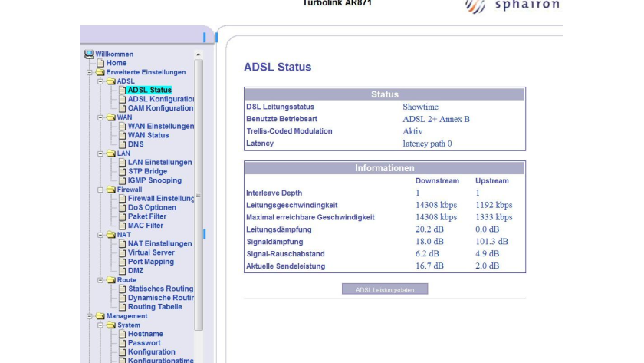The image size is (644, 363).
Task: Click the page icon beside DNS
Action: point(122,144)
